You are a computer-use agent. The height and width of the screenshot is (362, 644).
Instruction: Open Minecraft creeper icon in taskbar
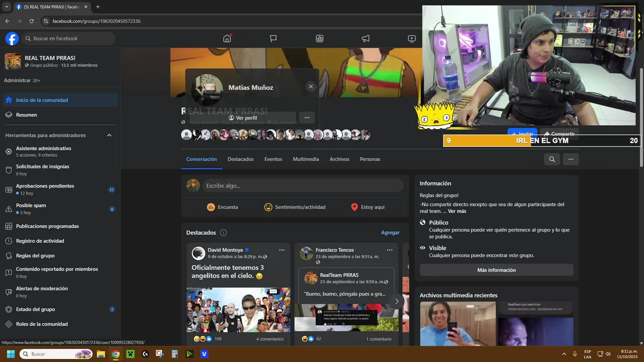click(130, 354)
